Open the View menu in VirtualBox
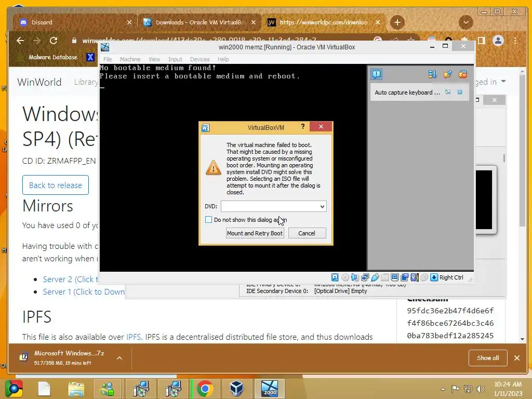 pos(154,59)
